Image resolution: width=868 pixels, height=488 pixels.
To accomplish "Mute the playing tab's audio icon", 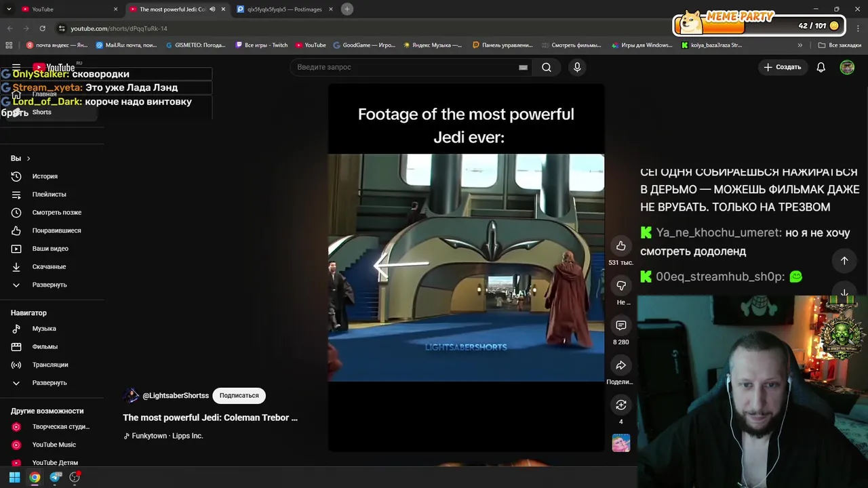I will (x=212, y=9).
